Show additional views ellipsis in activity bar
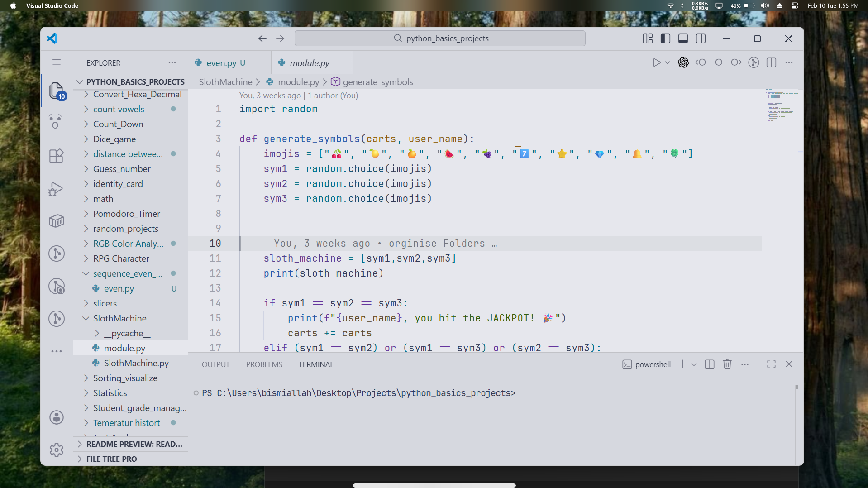 tap(57, 351)
